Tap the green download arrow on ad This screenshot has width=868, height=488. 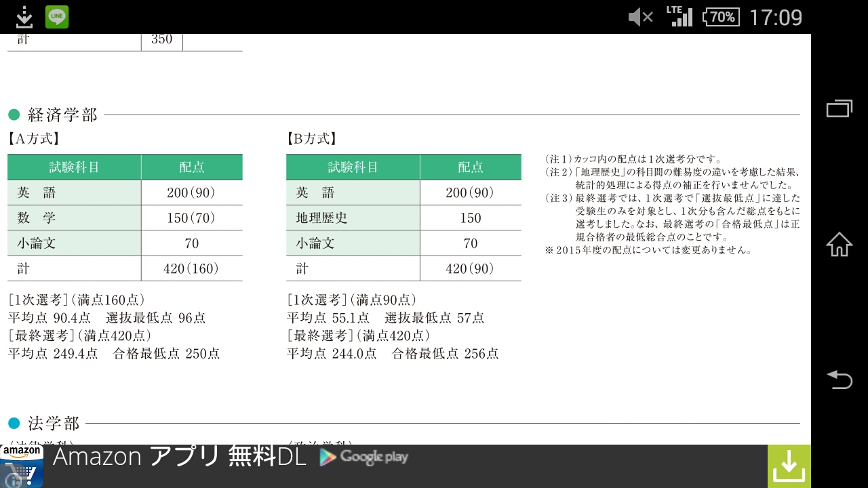click(x=789, y=466)
